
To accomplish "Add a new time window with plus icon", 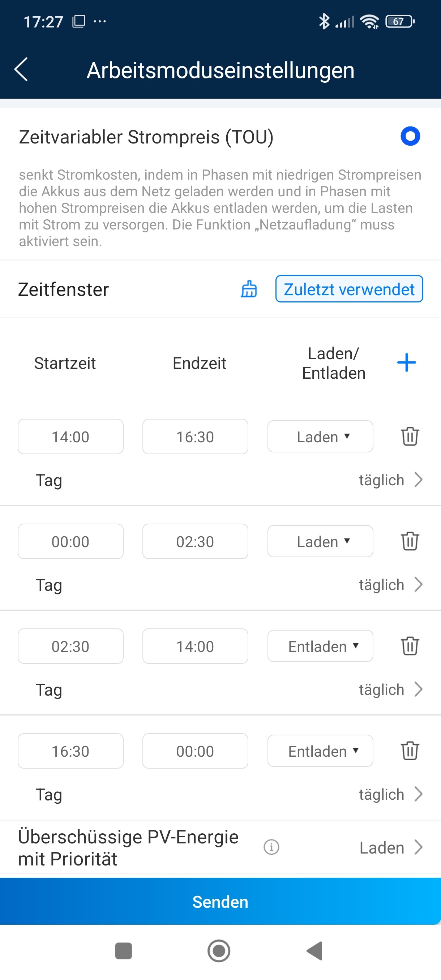I will coord(406,362).
